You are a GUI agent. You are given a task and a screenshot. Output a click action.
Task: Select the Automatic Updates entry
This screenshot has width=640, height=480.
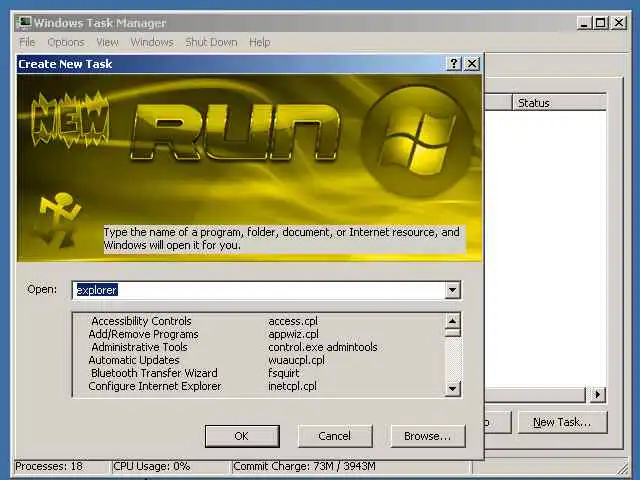pos(134,360)
